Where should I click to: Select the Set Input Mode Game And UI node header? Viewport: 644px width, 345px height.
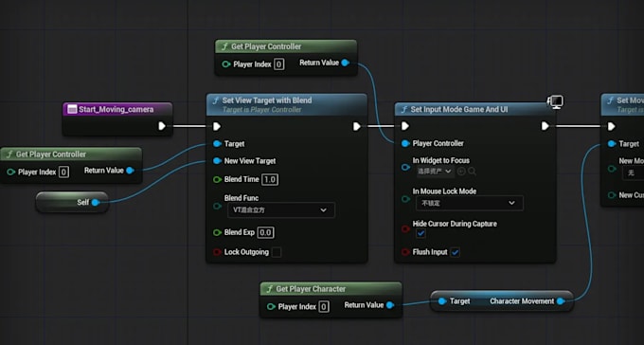tap(474, 109)
